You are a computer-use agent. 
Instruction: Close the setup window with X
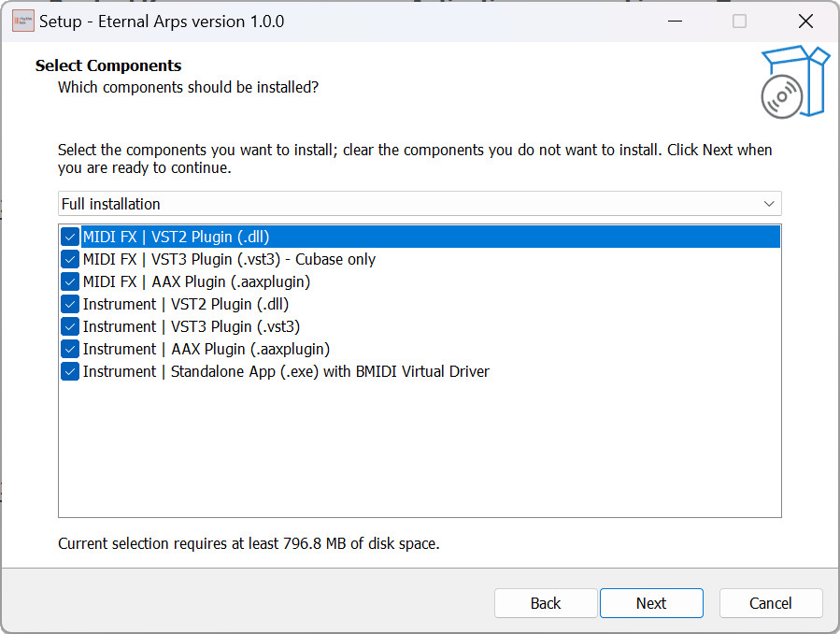(805, 22)
